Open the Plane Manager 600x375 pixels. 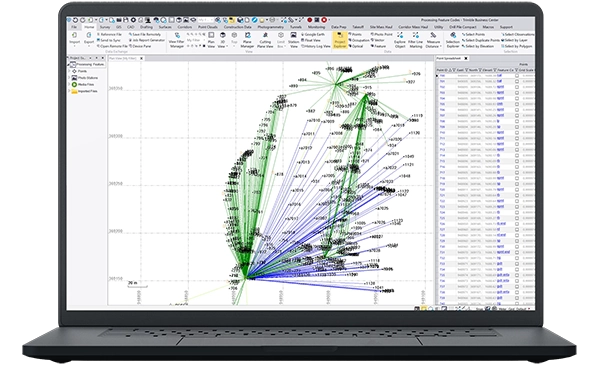pyautogui.click(x=247, y=40)
